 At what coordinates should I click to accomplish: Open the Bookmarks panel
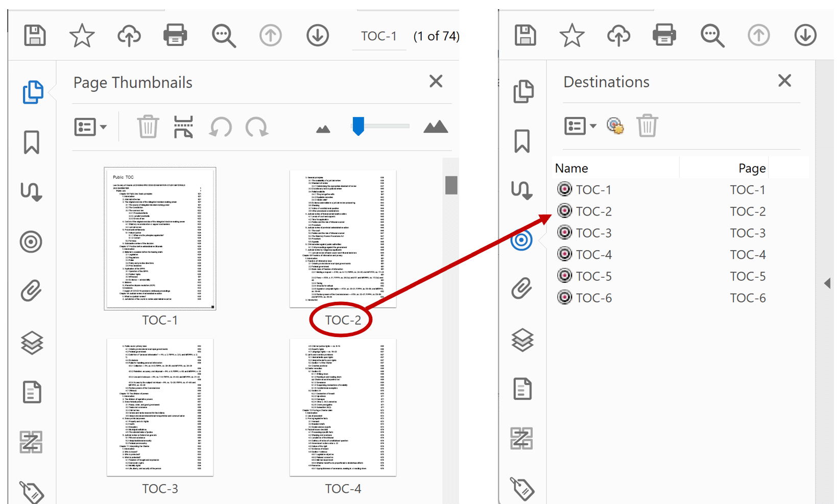(x=31, y=142)
